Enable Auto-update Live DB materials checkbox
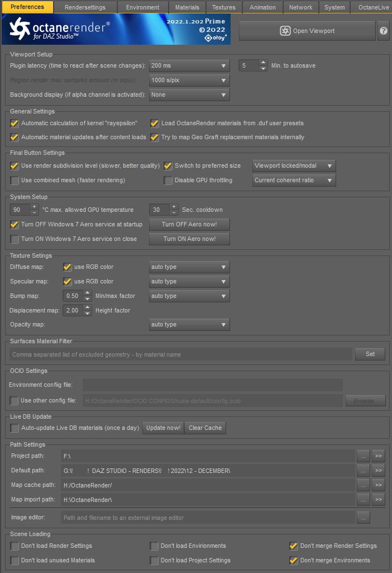392x573 pixels. 14,428
